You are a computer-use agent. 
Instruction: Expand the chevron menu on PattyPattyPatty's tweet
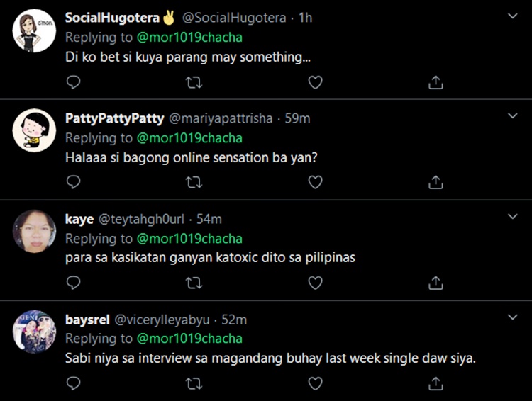click(x=513, y=115)
